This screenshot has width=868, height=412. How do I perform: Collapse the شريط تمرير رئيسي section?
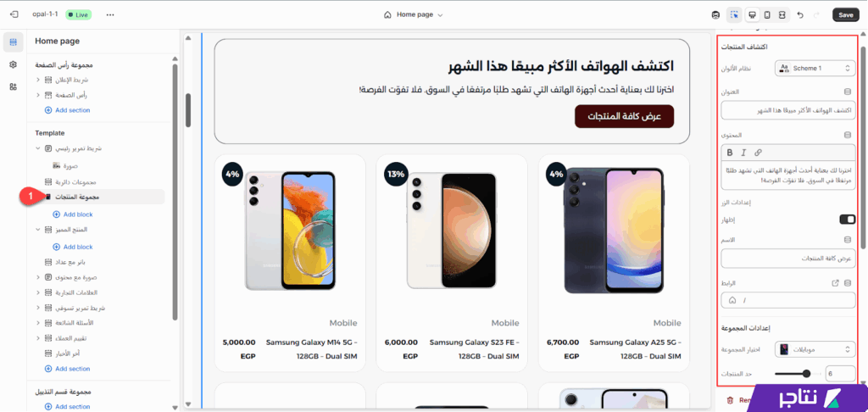coord(38,148)
